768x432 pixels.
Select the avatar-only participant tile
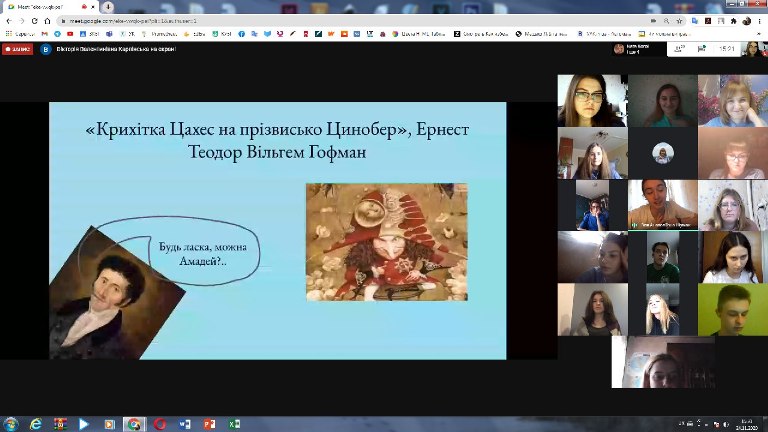pos(663,153)
